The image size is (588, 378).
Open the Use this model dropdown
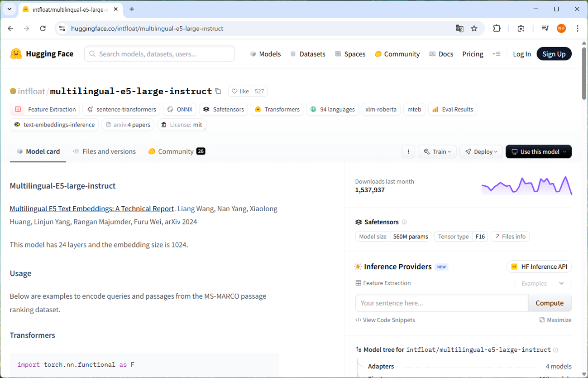pos(539,152)
